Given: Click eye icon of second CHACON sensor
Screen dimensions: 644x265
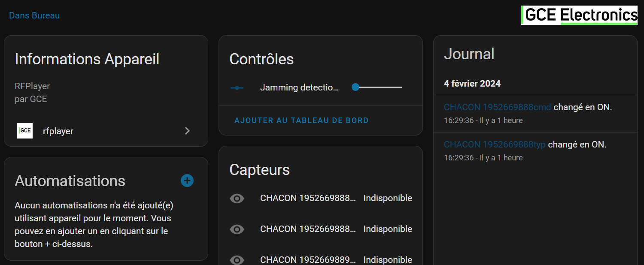Looking at the screenshot, I should coord(237,229).
